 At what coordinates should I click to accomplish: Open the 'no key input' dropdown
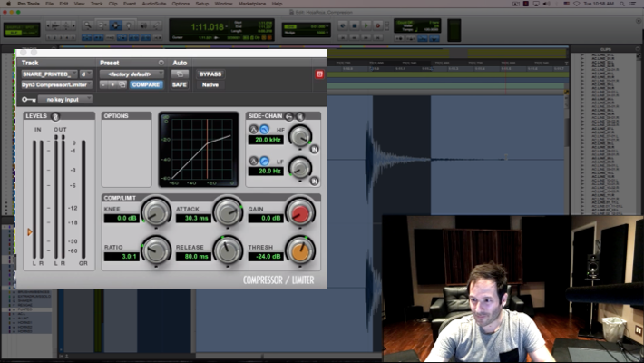(x=65, y=100)
